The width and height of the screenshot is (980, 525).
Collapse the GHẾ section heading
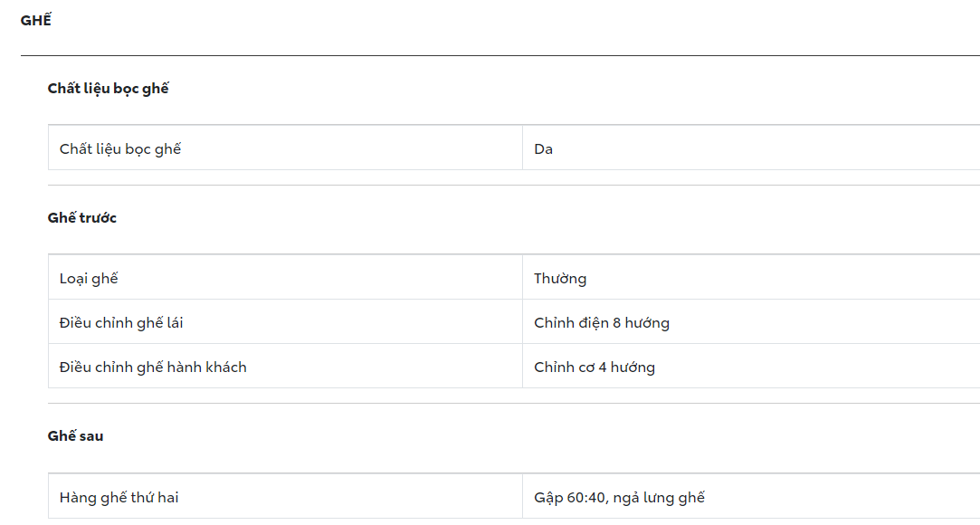pyautogui.click(x=36, y=21)
